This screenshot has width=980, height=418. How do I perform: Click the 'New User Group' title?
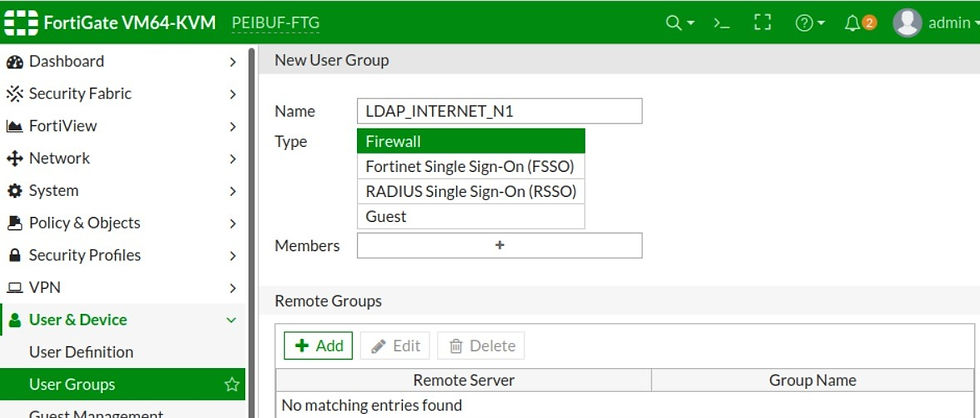332,61
